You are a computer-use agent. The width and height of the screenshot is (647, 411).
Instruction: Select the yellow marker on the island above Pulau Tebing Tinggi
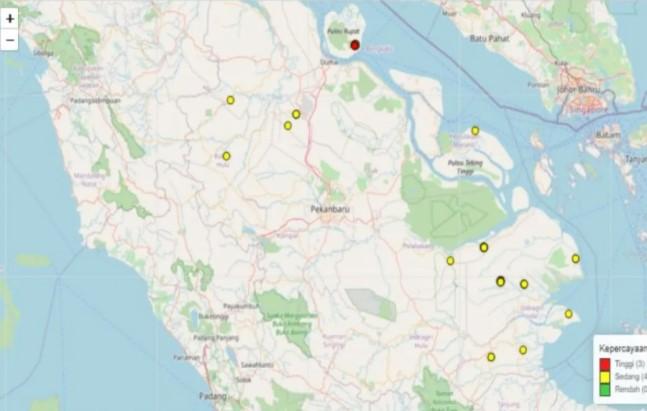(x=475, y=131)
